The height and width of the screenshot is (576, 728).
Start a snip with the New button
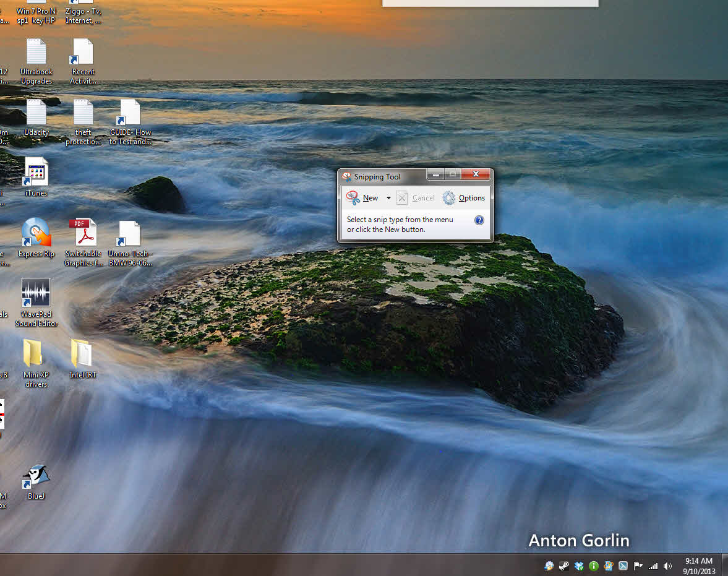pos(369,197)
